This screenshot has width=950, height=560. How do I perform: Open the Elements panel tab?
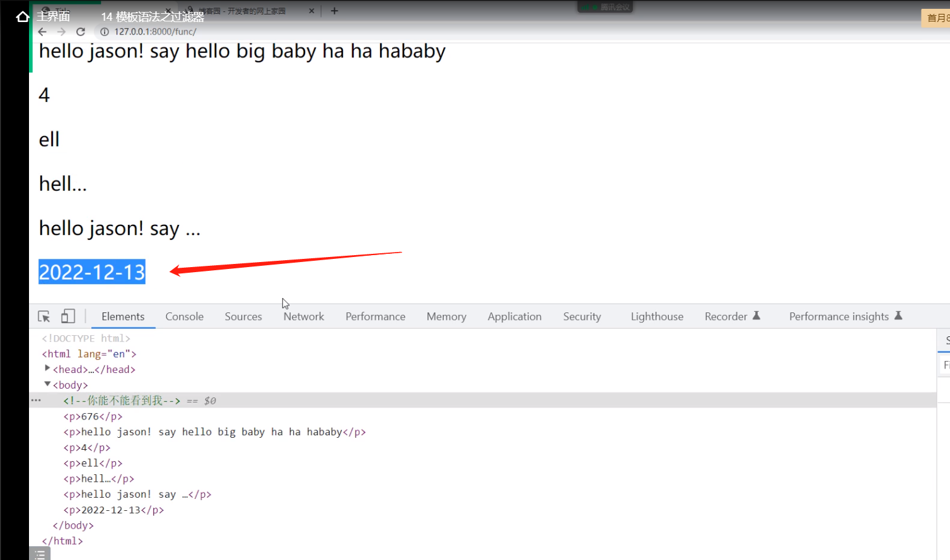tap(123, 316)
